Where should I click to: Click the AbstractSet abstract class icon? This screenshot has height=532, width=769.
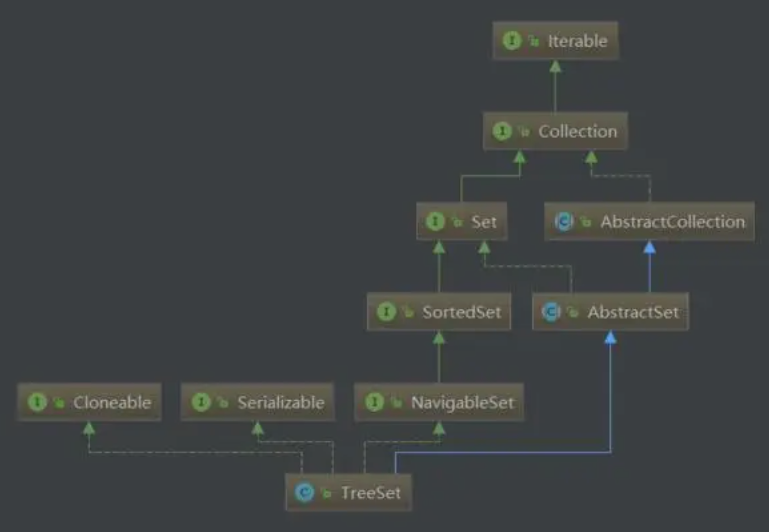(x=551, y=312)
